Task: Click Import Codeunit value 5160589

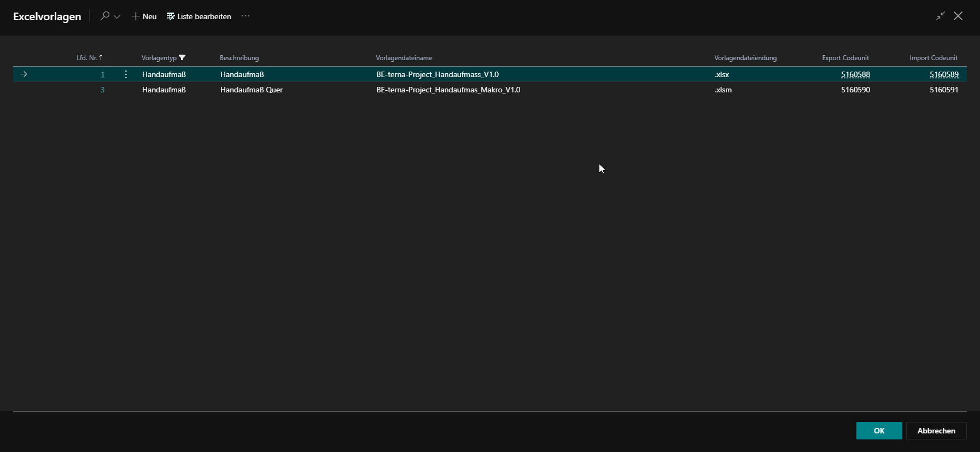Action: pos(943,74)
